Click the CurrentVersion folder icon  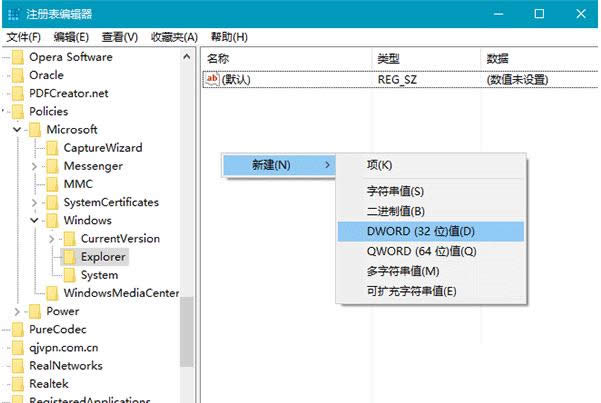pos(69,239)
